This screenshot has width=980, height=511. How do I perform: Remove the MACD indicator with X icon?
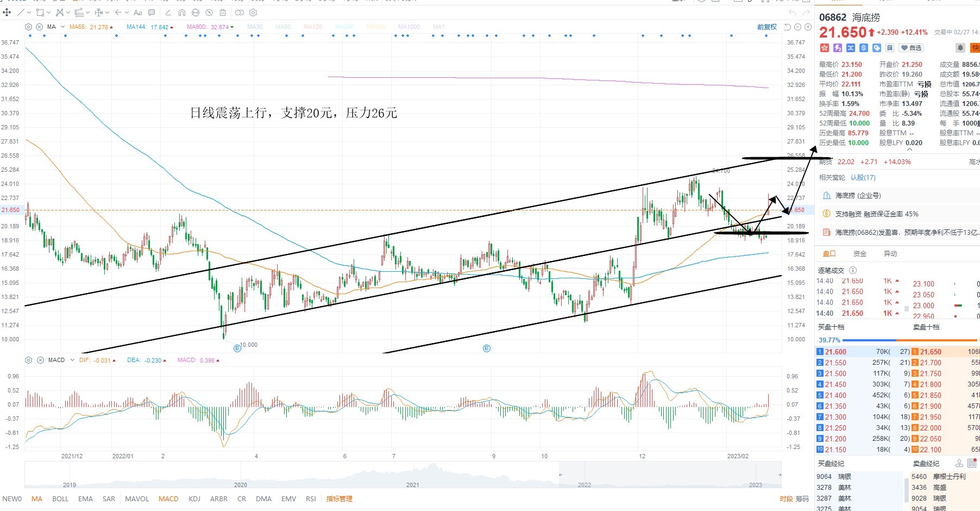coord(40,360)
